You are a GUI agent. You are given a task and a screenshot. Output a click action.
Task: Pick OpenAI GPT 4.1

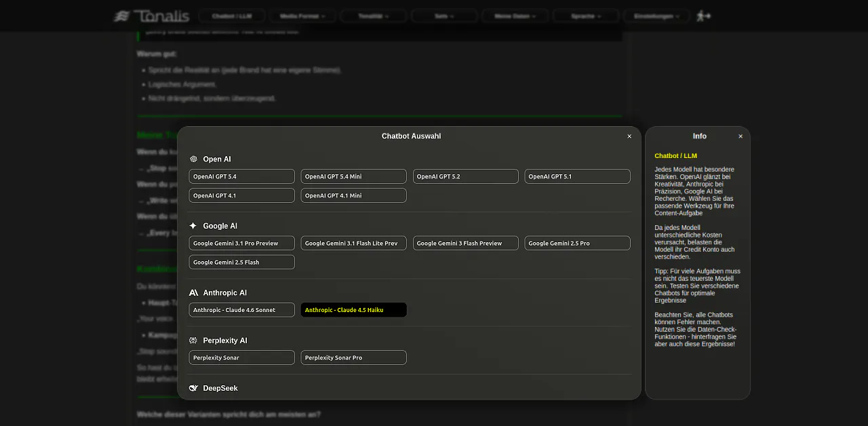[x=242, y=195]
